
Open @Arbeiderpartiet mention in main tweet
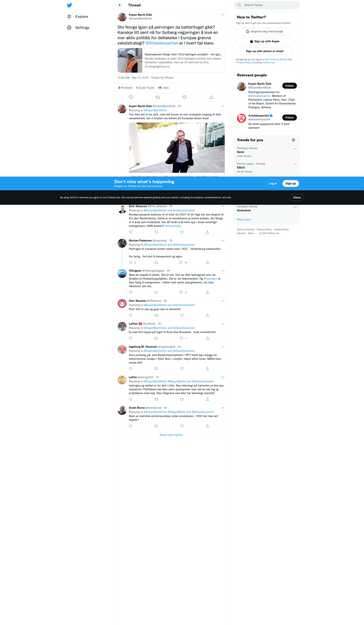point(162,43)
